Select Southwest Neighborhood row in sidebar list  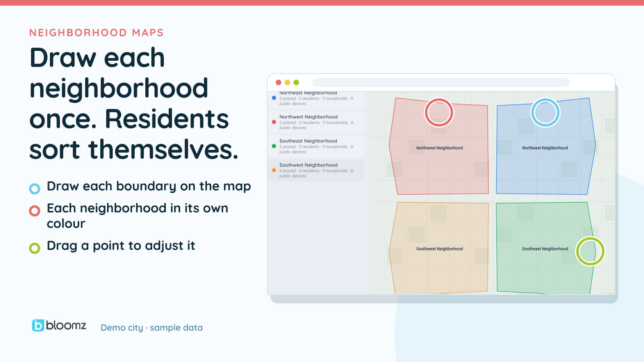coord(316,170)
